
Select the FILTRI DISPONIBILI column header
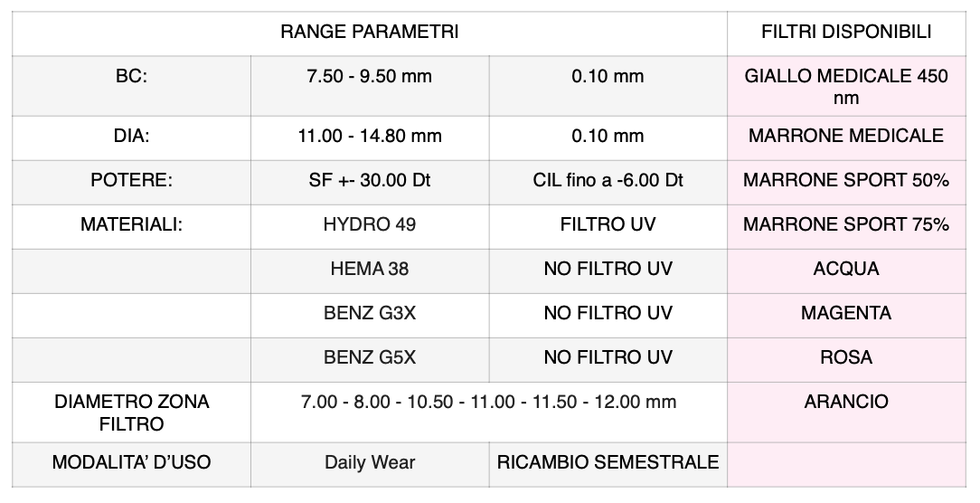846,33
